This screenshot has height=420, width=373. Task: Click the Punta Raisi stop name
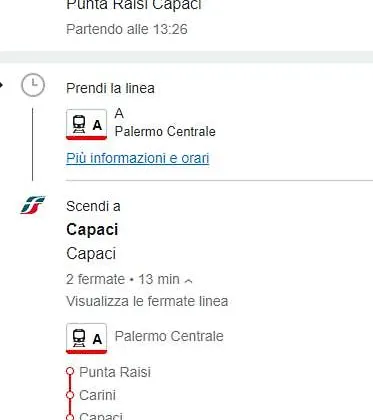(x=115, y=372)
